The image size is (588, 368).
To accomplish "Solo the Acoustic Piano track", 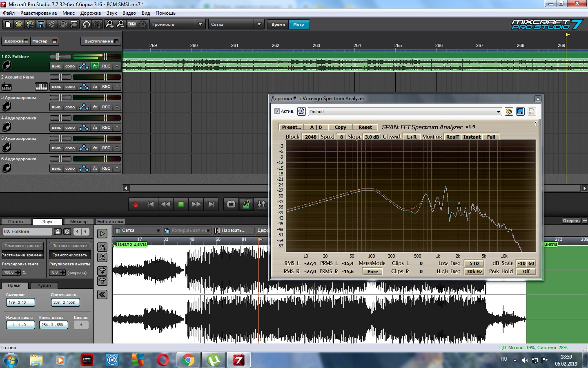I will (70, 86).
